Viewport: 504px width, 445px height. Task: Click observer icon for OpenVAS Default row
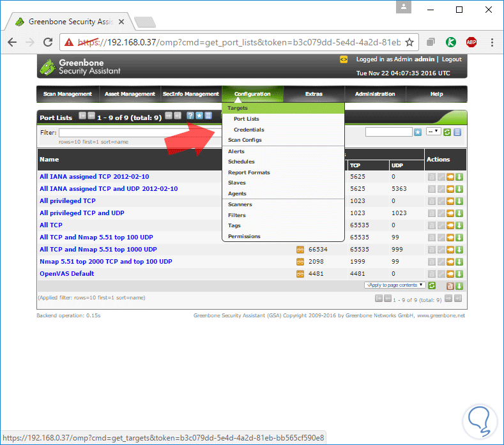(300, 274)
